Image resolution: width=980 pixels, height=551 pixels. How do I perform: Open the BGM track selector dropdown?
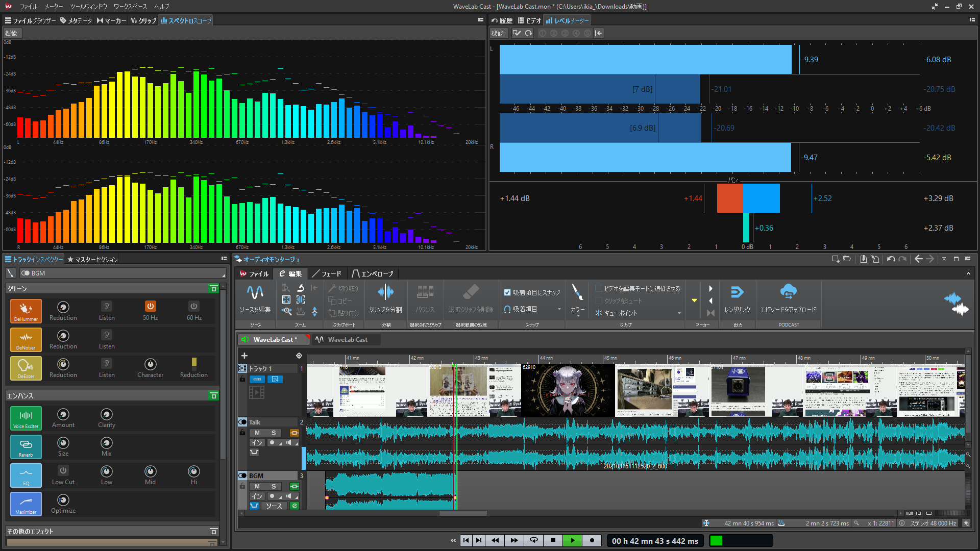pos(122,273)
